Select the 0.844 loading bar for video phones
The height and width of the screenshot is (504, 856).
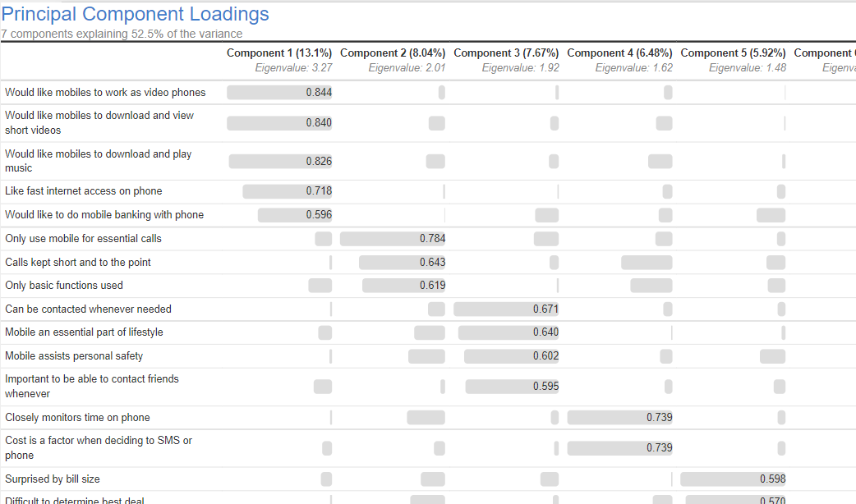pyautogui.click(x=279, y=93)
